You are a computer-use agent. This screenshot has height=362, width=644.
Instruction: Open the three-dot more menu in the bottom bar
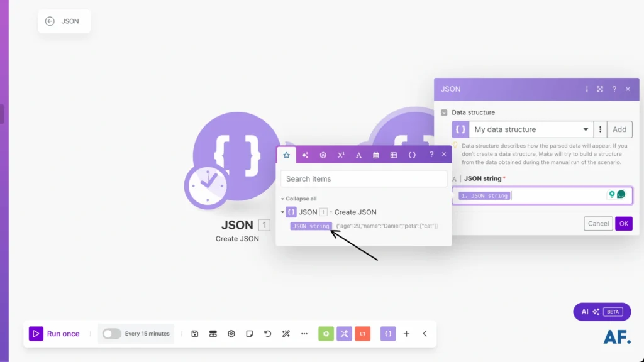304,334
